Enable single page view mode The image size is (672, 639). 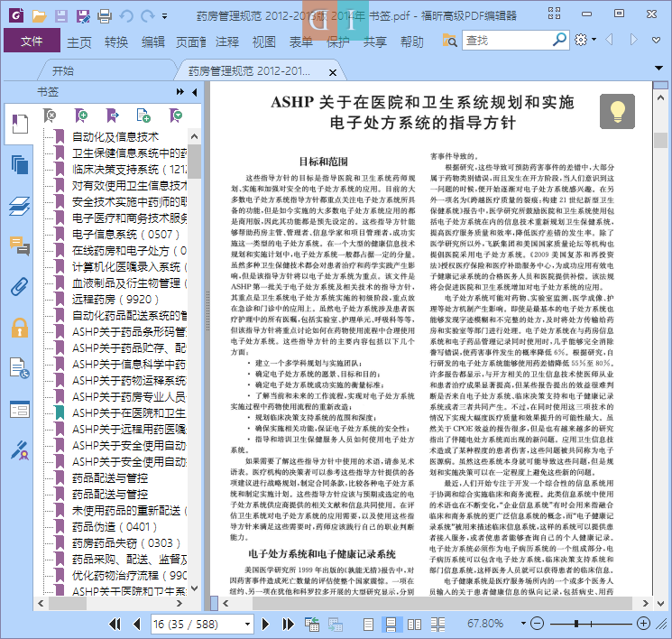pos(368,624)
